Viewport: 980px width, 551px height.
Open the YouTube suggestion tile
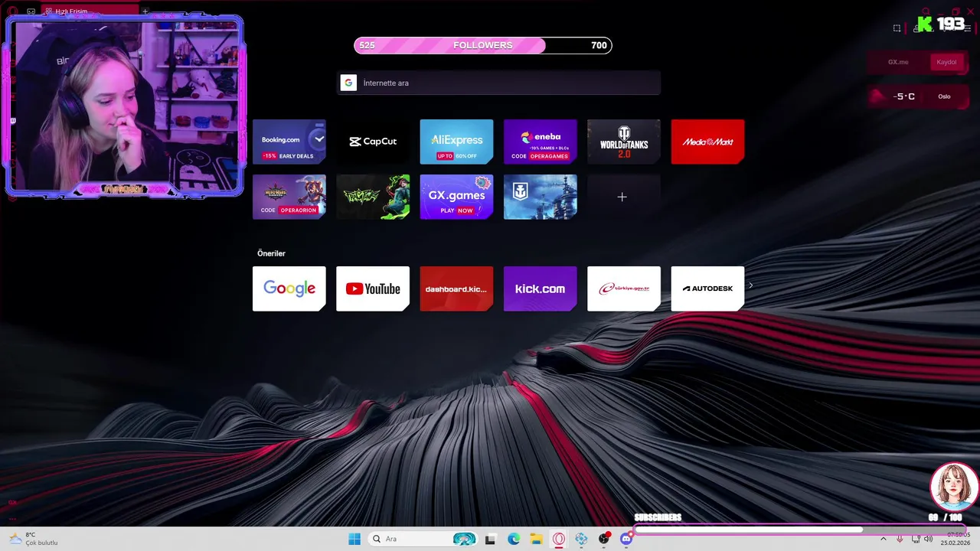click(373, 289)
